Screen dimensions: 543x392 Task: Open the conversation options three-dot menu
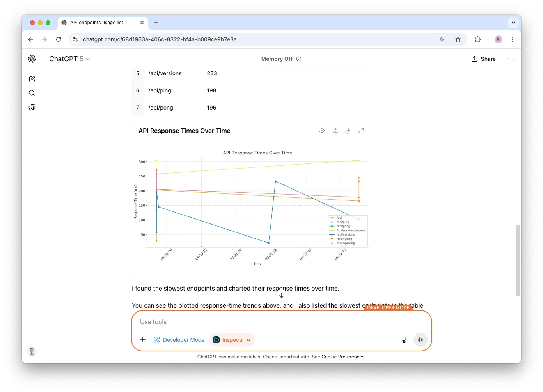point(511,59)
